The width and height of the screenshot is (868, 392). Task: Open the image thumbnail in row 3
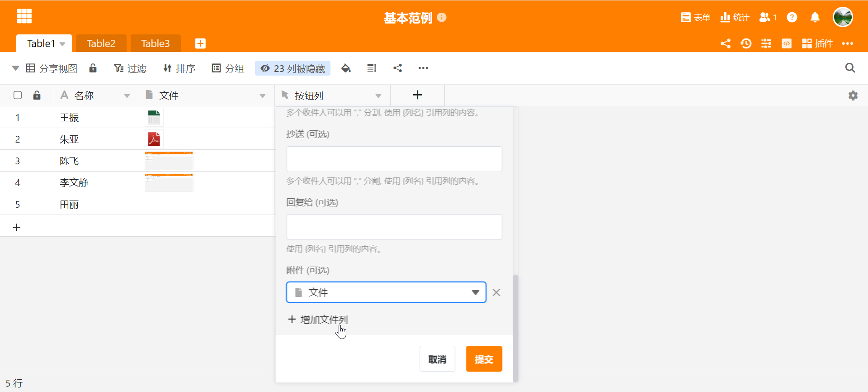(169, 161)
